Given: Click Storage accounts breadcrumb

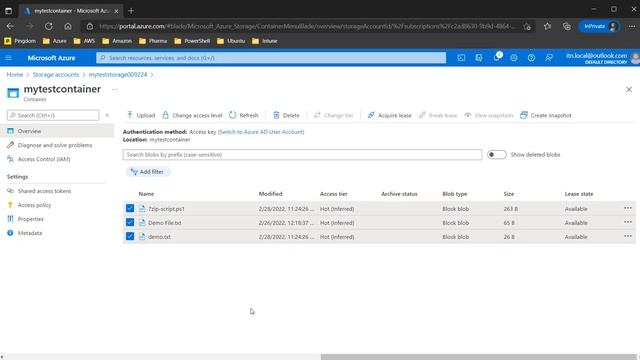Looking at the screenshot, I should (56, 75).
